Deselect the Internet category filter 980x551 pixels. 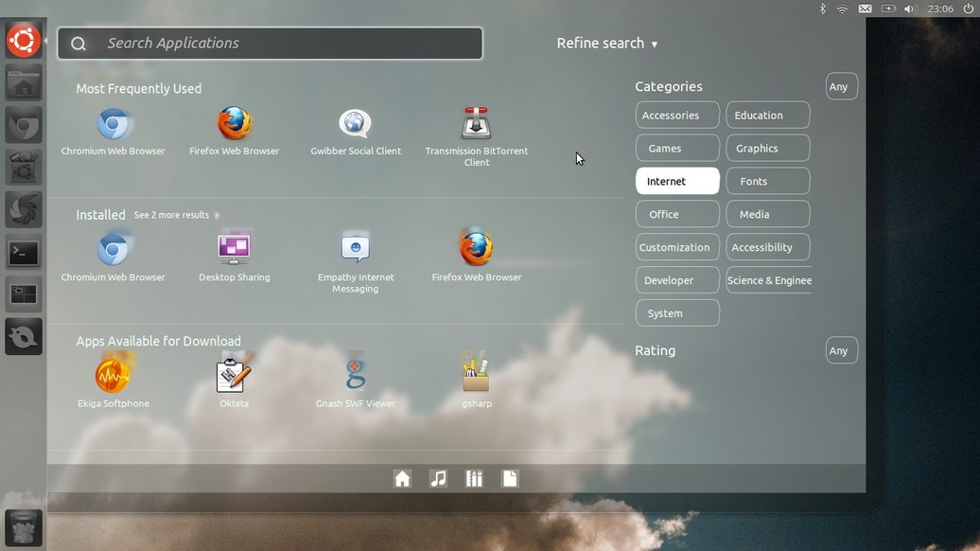677,181
